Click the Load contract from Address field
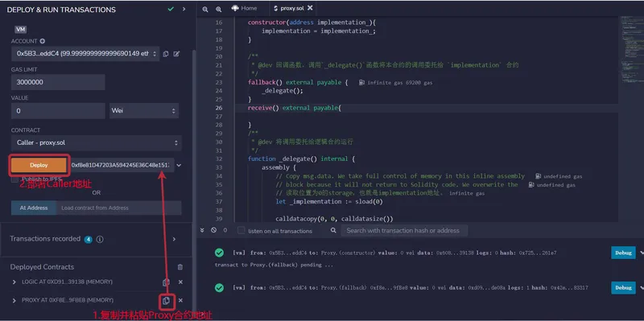The height and width of the screenshot is (321, 644). tap(119, 208)
